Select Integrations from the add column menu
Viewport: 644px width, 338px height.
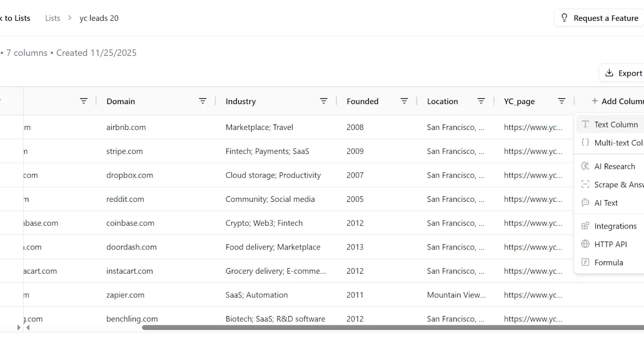[x=610, y=226]
